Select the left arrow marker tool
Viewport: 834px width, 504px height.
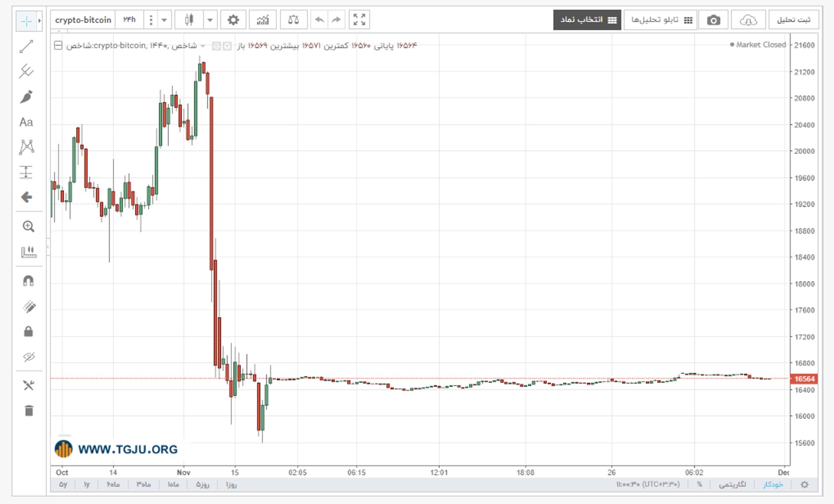click(26, 197)
